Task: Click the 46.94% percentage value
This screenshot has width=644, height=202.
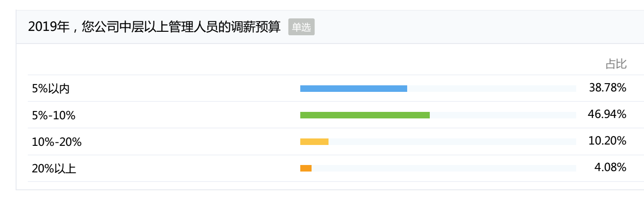Action: point(607,114)
